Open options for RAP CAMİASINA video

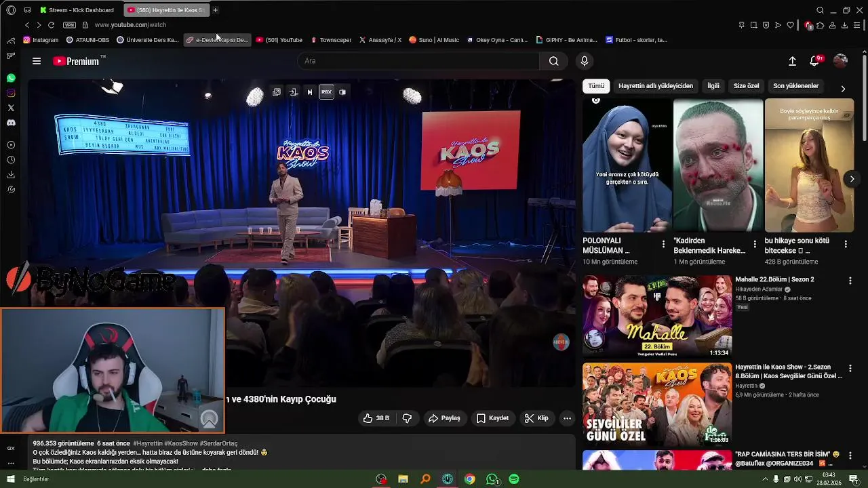(x=850, y=455)
